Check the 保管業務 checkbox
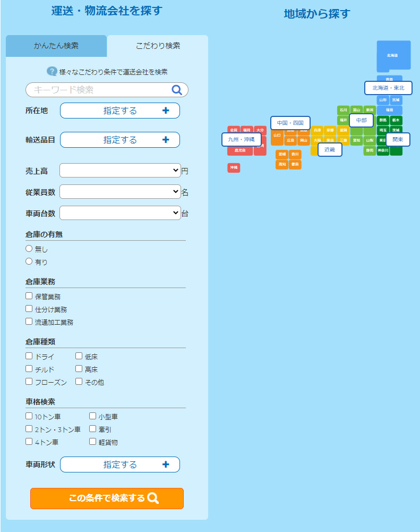The width and height of the screenshot is (420, 532). [29, 296]
